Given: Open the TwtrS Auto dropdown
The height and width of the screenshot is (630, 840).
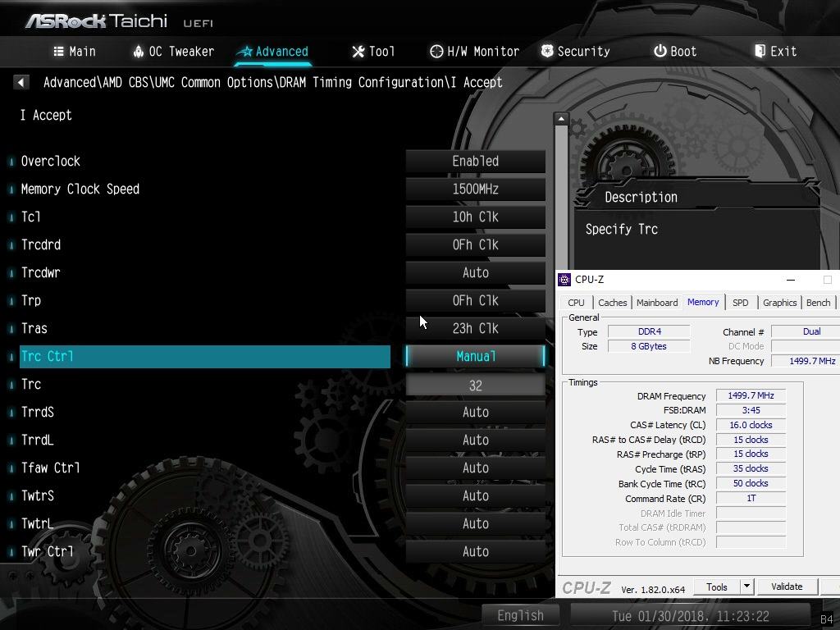Looking at the screenshot, I should pyautogui.click(x=476, y=495).
